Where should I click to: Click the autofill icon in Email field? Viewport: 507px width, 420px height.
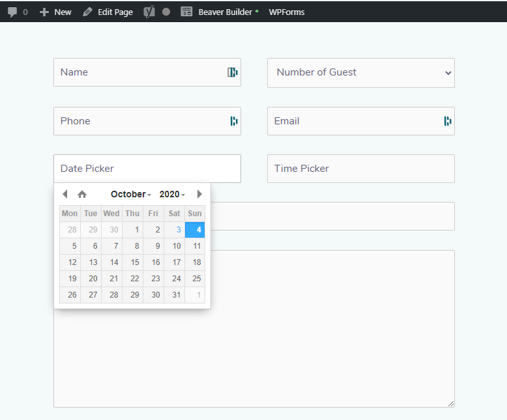[x=448, y=121]
